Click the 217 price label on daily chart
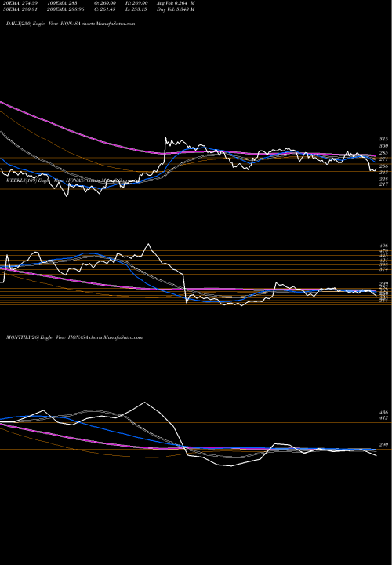Screen dimensions: 392x565 (x=383, y=184)
